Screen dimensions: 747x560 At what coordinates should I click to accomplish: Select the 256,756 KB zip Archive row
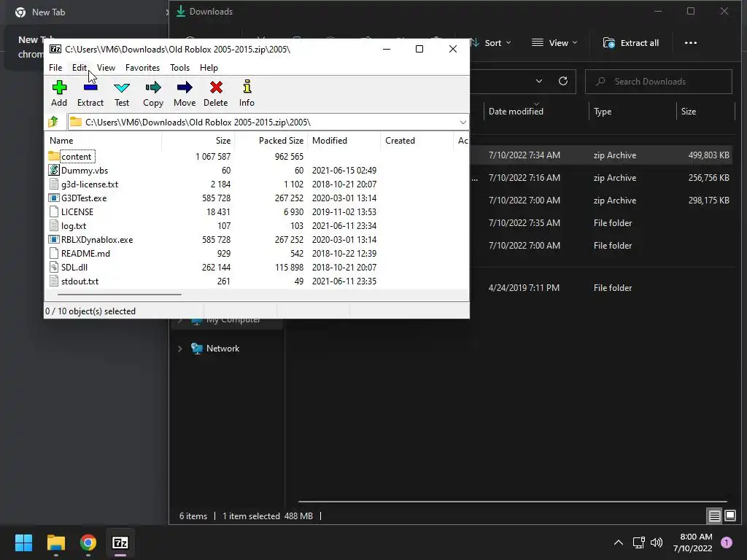coord(601,178)
